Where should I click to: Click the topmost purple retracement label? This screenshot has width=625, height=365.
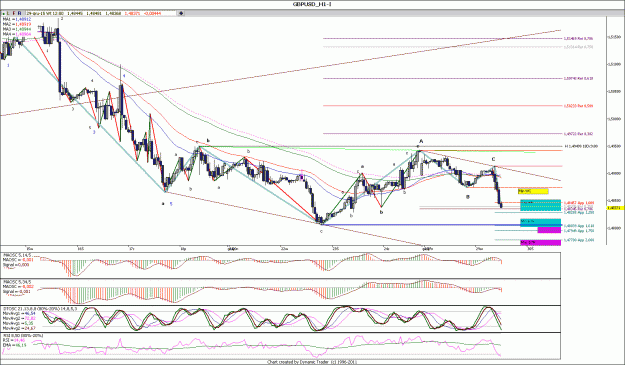click(578, 39)
